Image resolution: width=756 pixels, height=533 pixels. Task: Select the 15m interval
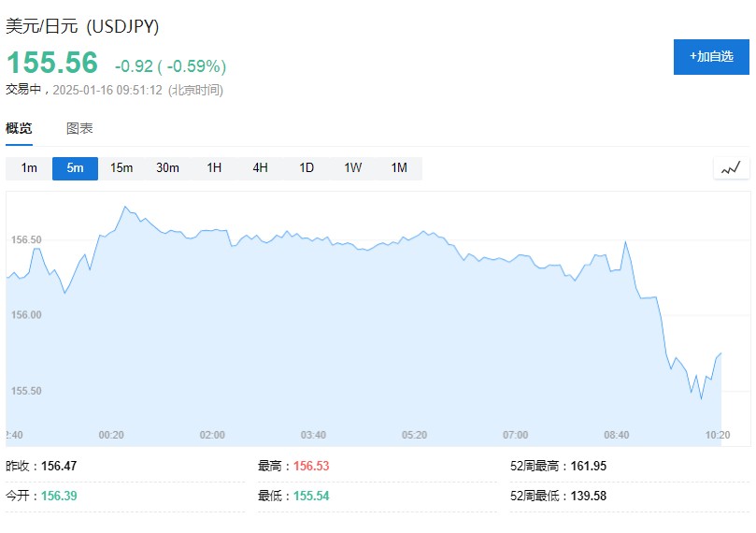pyautogui.click(x=121, y=168)
